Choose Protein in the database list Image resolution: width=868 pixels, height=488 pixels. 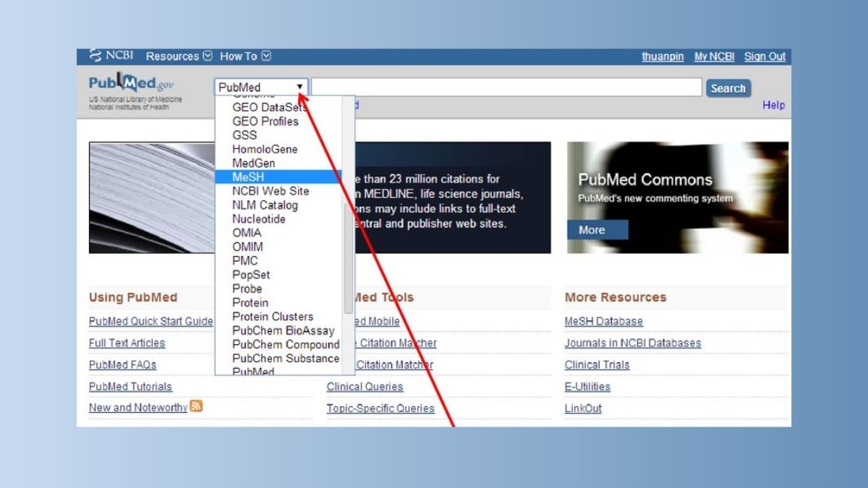(x=250, y=302)
